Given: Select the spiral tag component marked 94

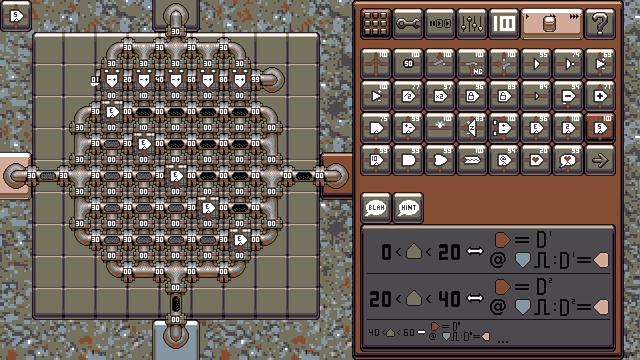Looking at the screenshot, I should point(504,160).
